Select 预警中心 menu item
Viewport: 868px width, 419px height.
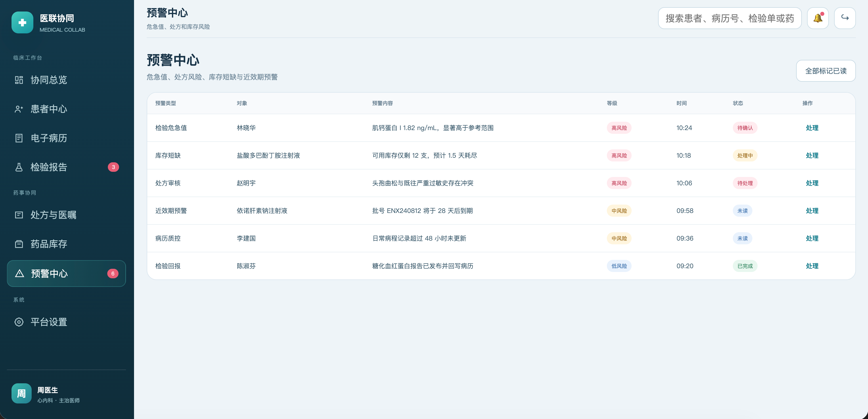click(66, 273)
